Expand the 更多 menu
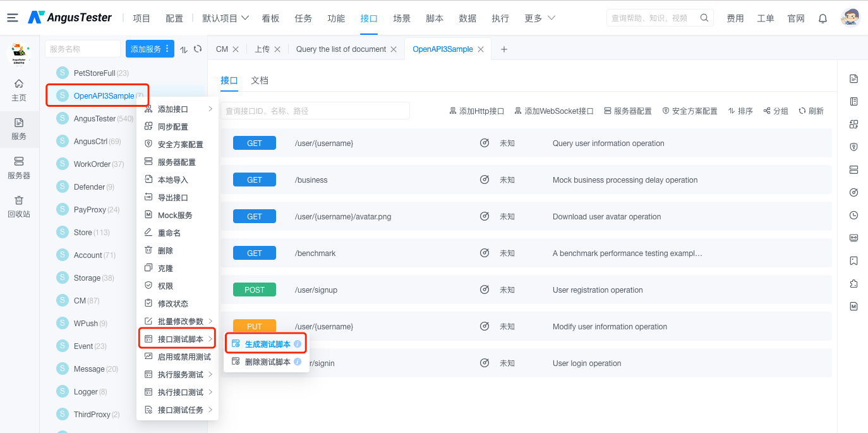Image resolution: width=868 pixels, height=433 pixels. pyautogui.click(x=540, y=18)
